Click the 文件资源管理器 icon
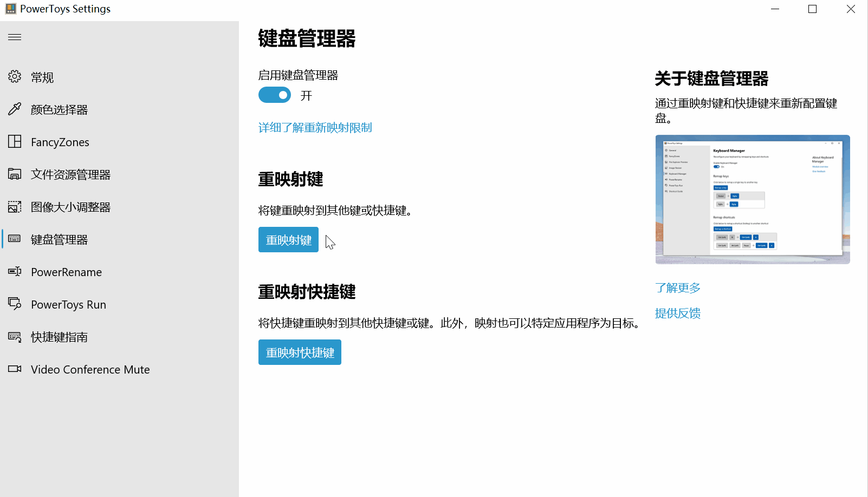Image resolution: width=868 pixels, height=497 pixels. 15,174
